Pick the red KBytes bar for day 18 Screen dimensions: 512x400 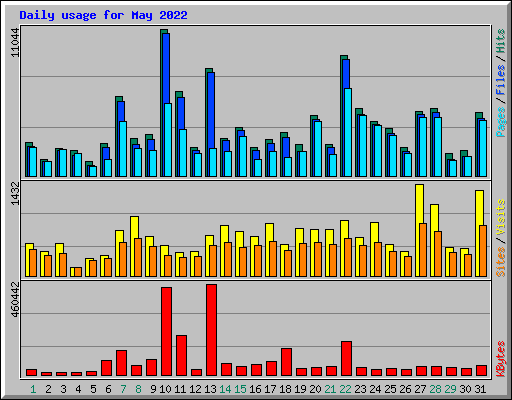click(x=286, y=362)
